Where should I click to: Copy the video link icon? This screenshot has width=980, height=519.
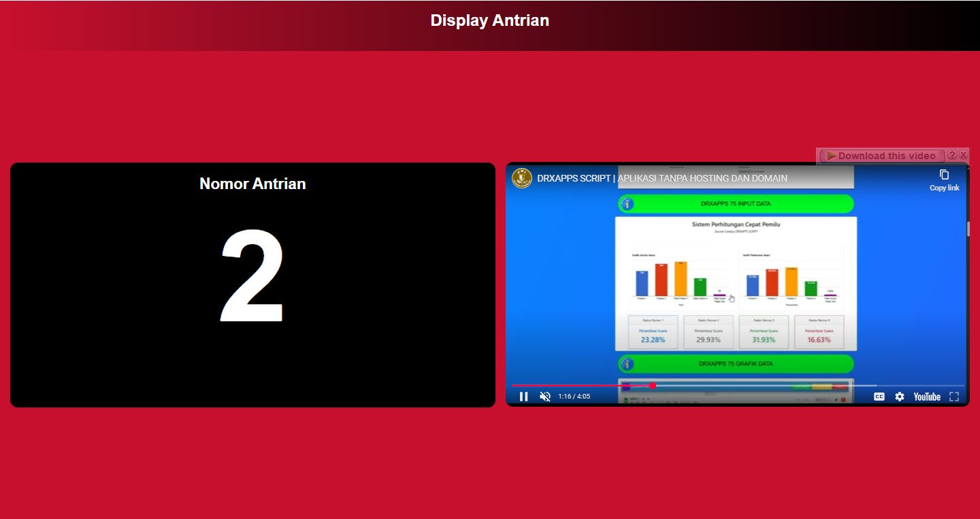[x=944, y=175]
